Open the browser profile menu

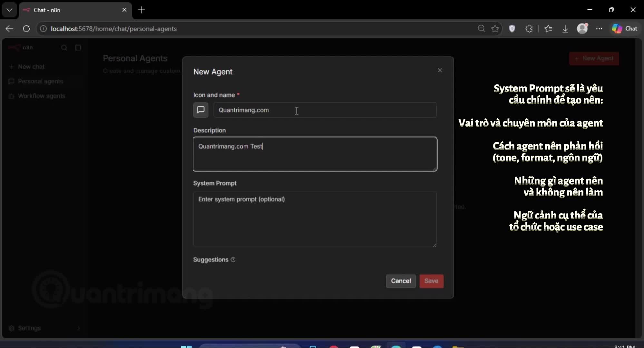click(582, 29)
